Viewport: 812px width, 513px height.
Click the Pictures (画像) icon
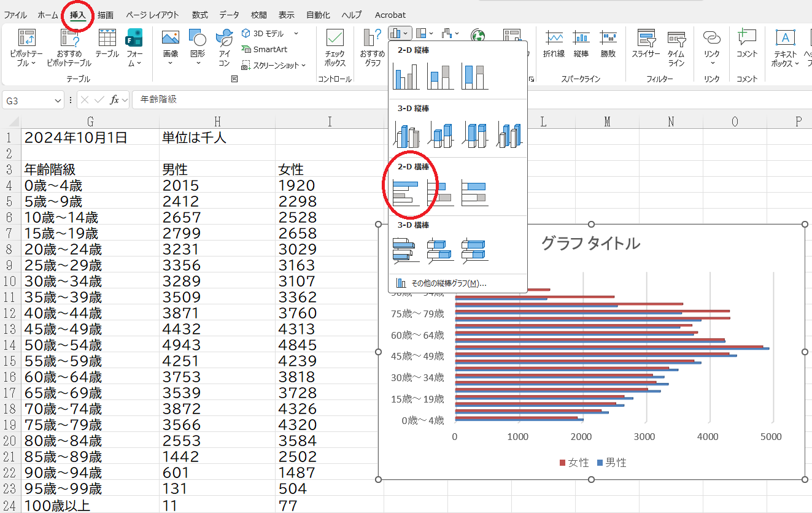170,47
